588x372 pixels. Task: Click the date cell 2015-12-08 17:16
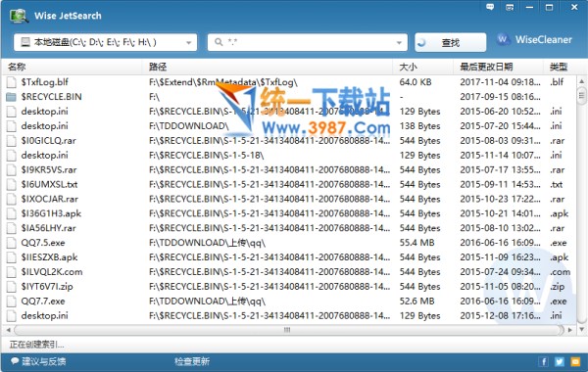[500, 316]
